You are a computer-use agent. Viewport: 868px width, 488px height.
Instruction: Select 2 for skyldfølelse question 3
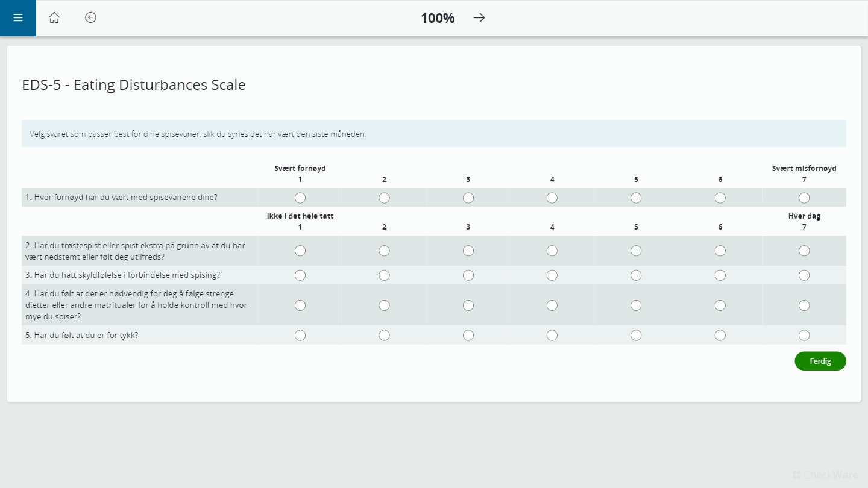click(x=385, y=275)
